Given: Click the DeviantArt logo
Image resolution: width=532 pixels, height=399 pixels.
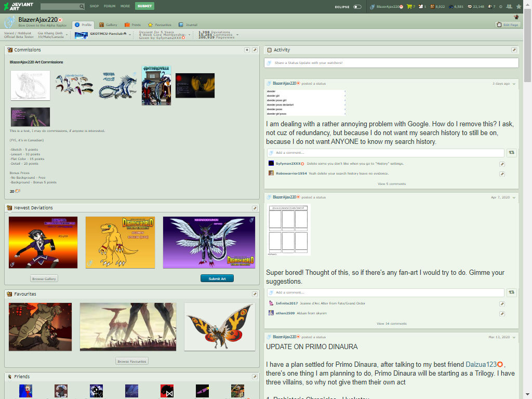Looking at the screenshot, I should click(18, 6).
